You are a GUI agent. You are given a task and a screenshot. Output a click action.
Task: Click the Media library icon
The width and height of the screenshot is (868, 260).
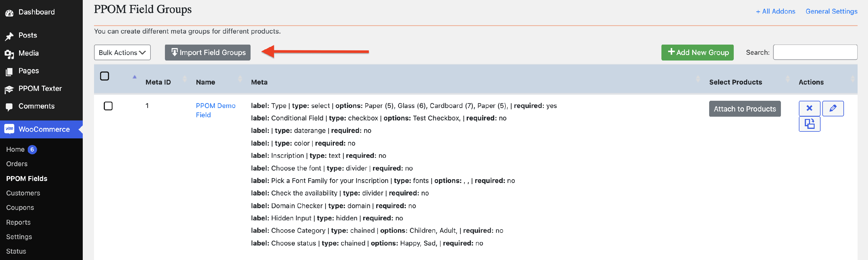click(x=10, y=54)
